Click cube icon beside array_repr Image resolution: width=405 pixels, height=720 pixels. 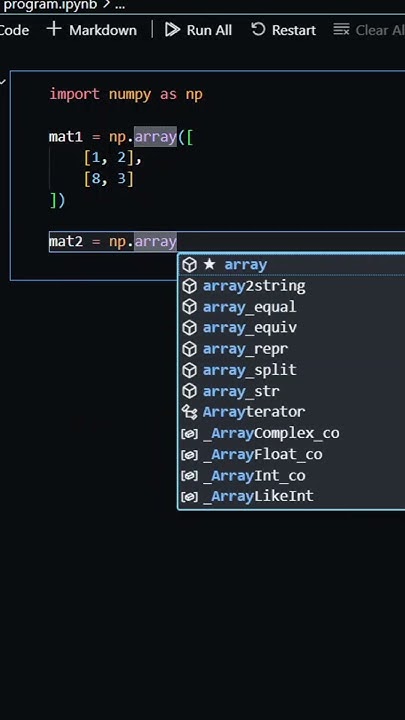point(189,349)
